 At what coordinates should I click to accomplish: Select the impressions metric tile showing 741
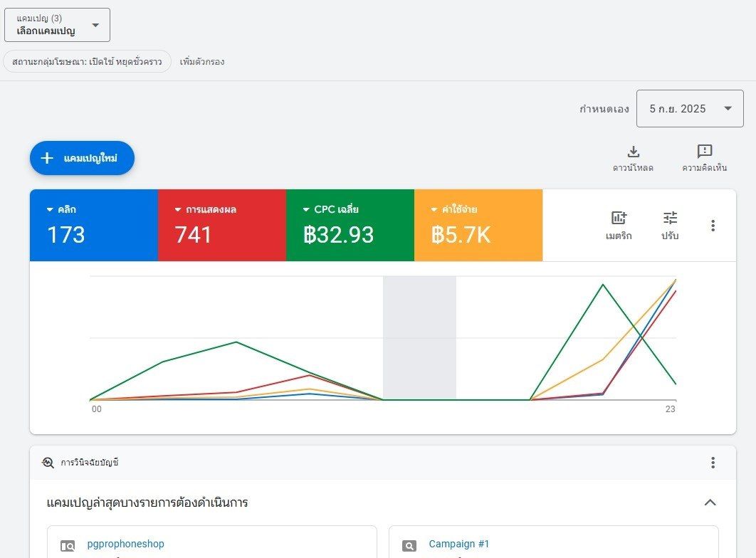(222, 225)
